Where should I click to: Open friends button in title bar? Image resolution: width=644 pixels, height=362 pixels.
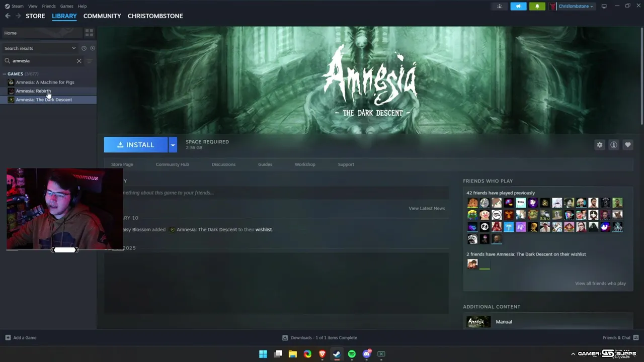(x=500, y=6)
